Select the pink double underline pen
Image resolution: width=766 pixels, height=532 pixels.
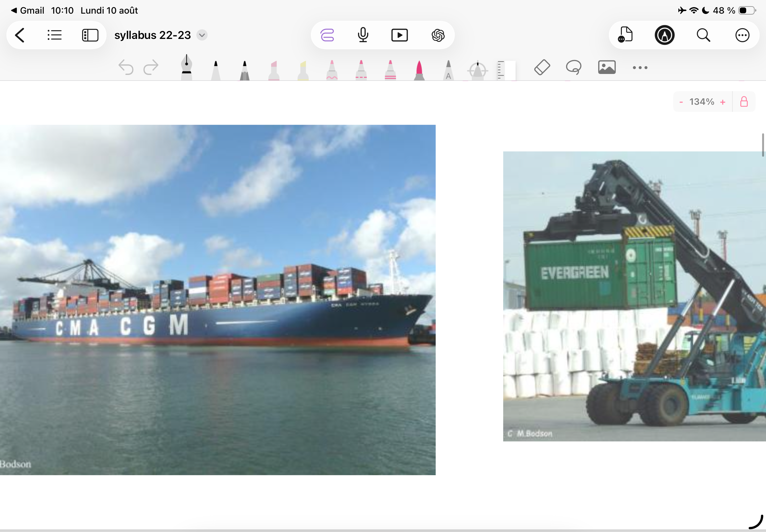click(390, 70)
